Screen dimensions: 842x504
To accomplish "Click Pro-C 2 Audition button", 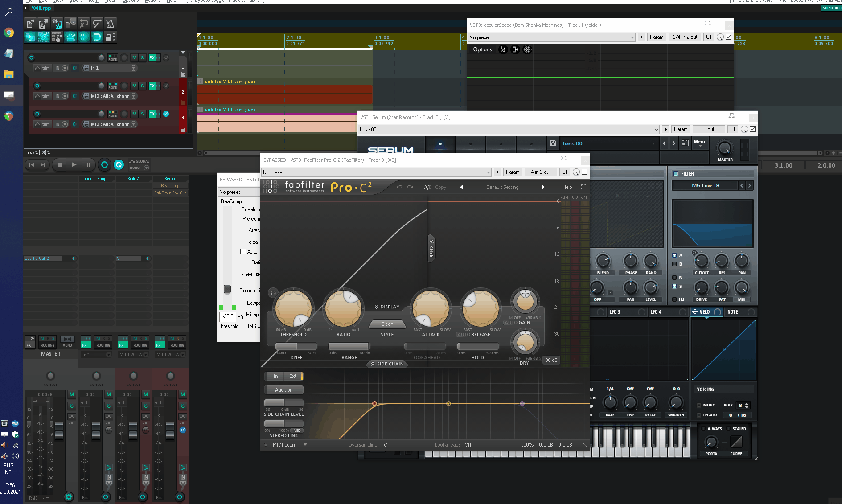I will [284, 390].
